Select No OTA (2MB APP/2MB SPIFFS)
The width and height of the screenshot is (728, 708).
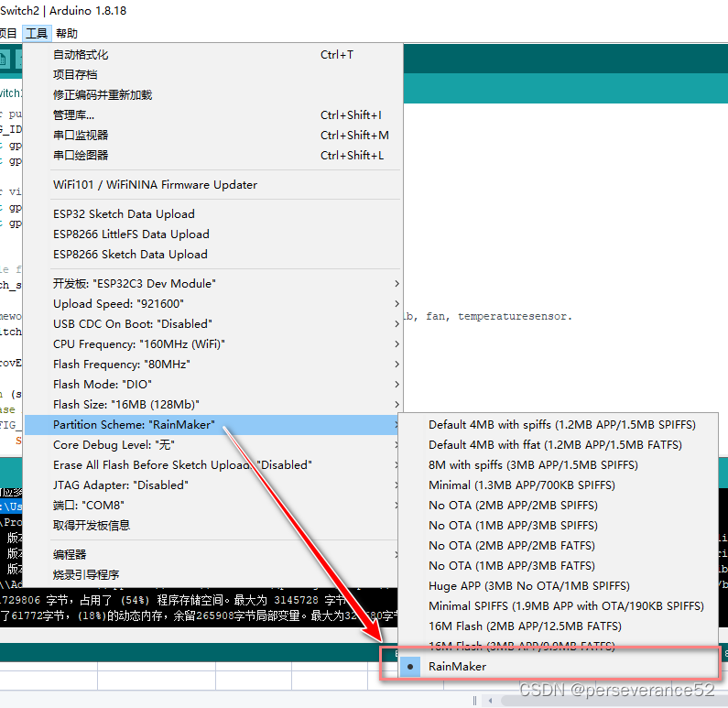coord(558,505)
